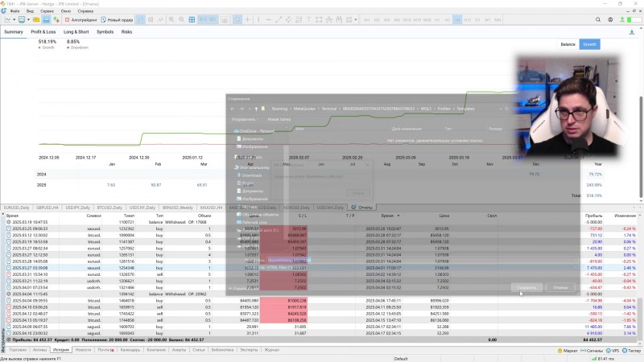Viewport: 644px width, 362px height.
Task: Click the zoom out magnifier icon
Action: coord(182,19)
